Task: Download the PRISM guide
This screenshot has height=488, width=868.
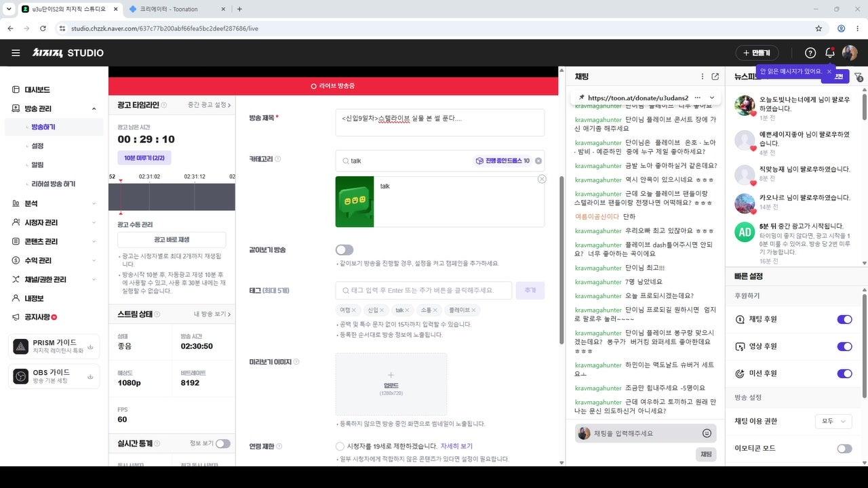Action: tap(90, 346)
